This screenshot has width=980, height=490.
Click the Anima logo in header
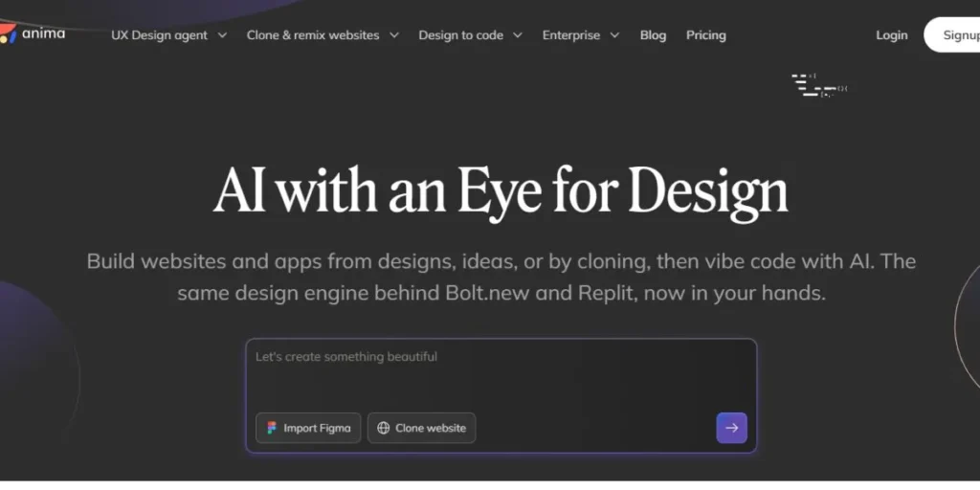[x=33, y=33]
